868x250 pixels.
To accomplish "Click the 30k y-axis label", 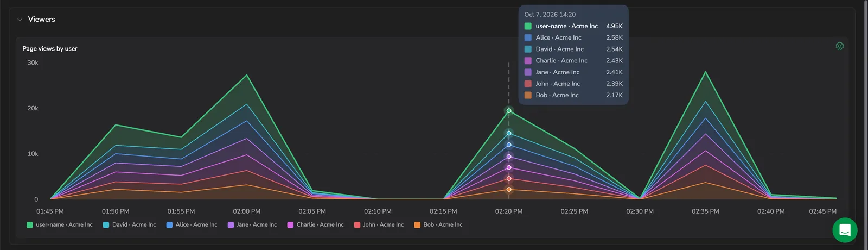I will (33, 63).
